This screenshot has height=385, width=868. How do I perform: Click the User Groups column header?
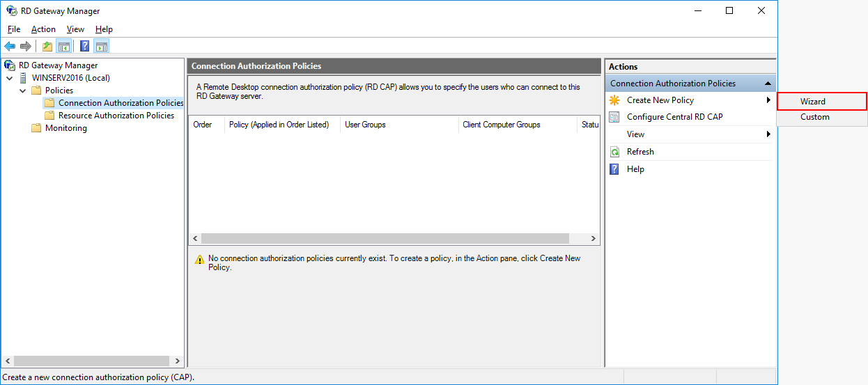pos(365,125)
